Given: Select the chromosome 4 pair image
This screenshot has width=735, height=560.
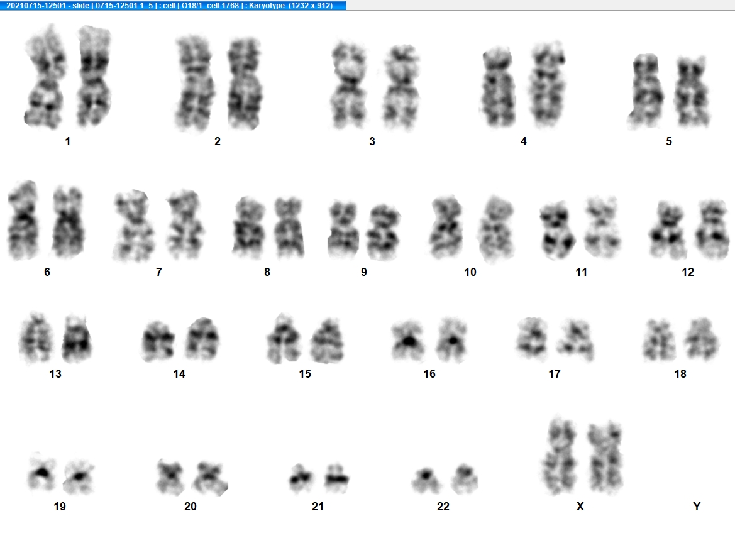Looking at the screenshot, I should click(x=522, y=85).
